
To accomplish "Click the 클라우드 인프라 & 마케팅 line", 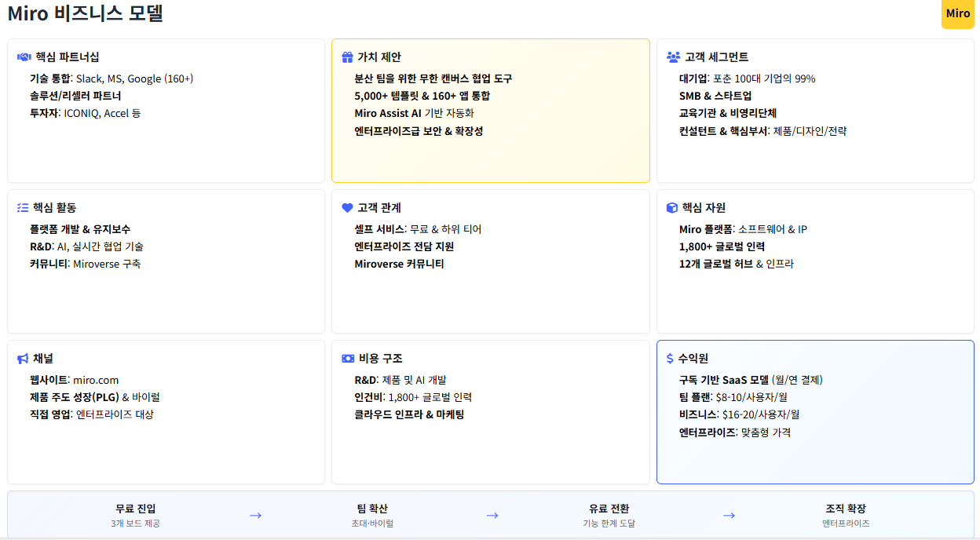I will coord(409,414).
